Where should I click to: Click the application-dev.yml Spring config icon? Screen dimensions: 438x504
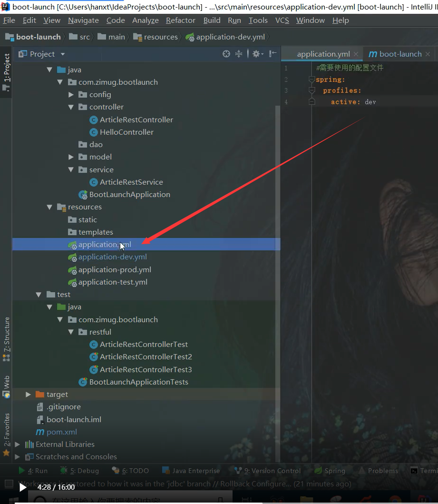(x=72, y=257)
